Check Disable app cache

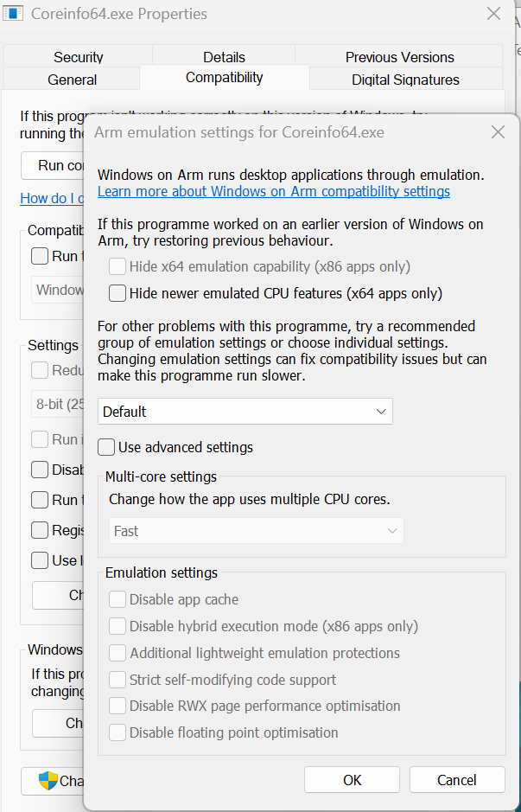click(117, 599)
